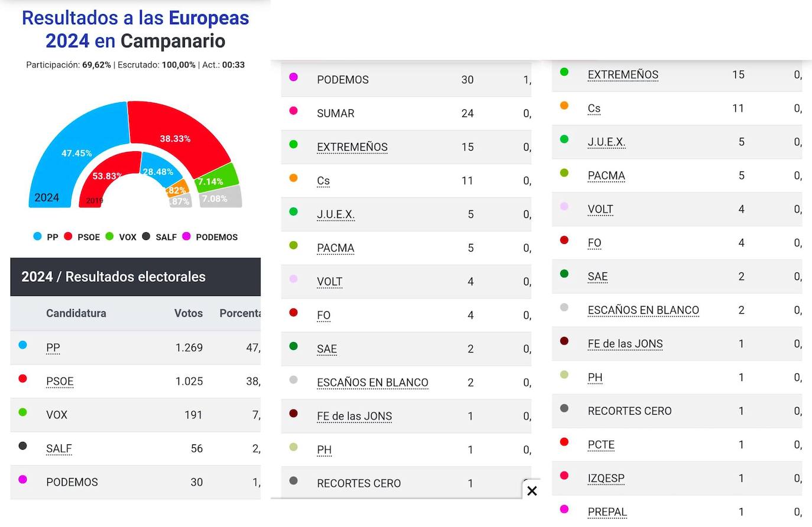Click the orange Cs dot in middle panel
Screen dimensions: 812x527
[x=293, y=178]
